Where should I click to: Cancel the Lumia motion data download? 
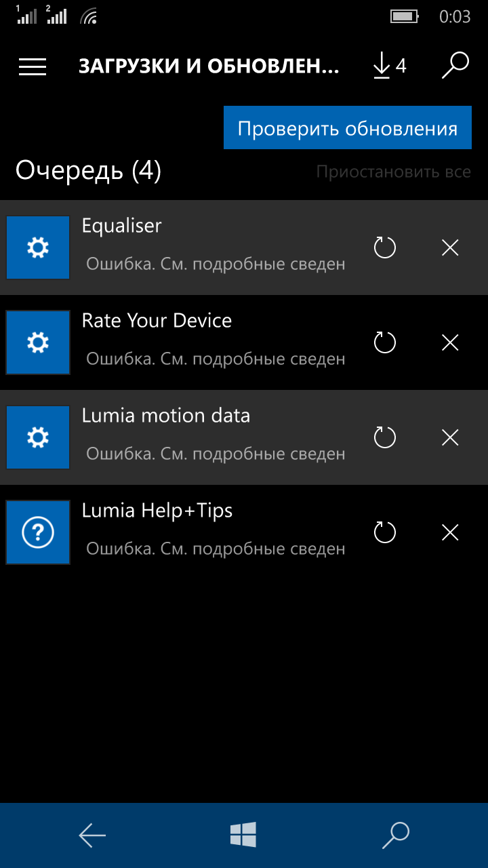click(450, 438)
